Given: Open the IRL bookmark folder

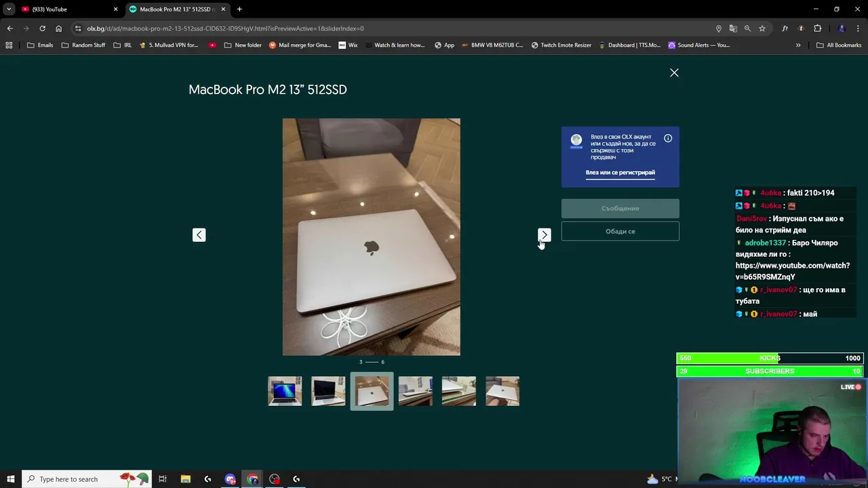Looking at the screenshot, I should click(123, 45).
